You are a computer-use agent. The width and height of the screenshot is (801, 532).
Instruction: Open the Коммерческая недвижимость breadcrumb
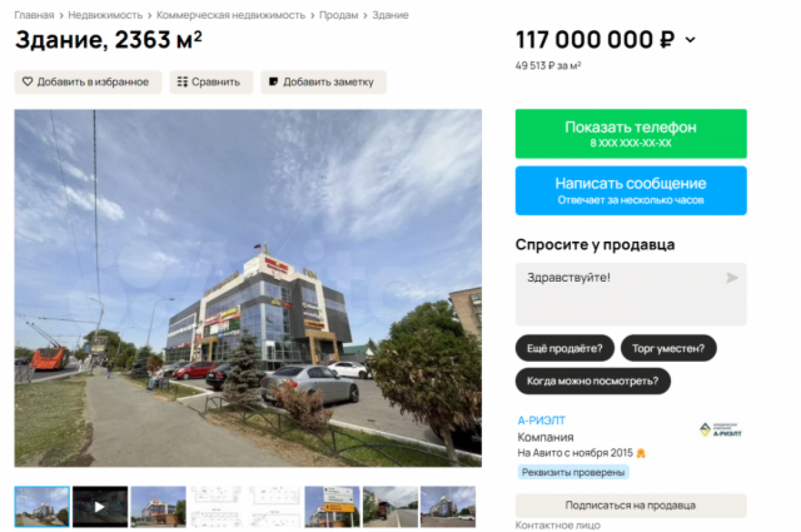231,15
